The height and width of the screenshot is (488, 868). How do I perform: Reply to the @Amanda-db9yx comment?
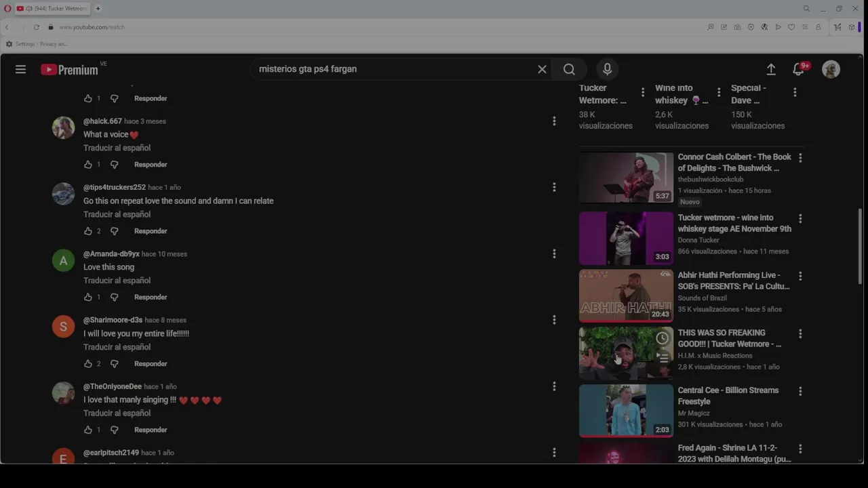click(x=151, y=298)
